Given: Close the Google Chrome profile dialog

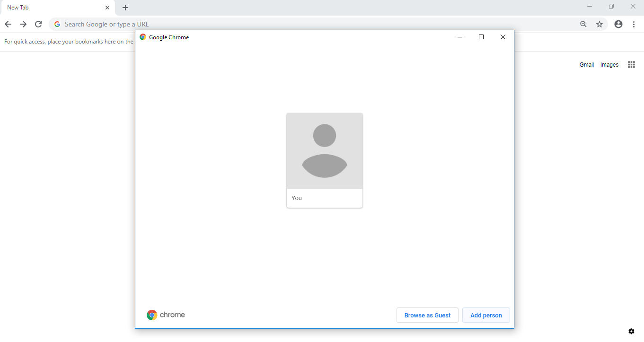Looking at the screenshot, I should click(x=503, y=37).
